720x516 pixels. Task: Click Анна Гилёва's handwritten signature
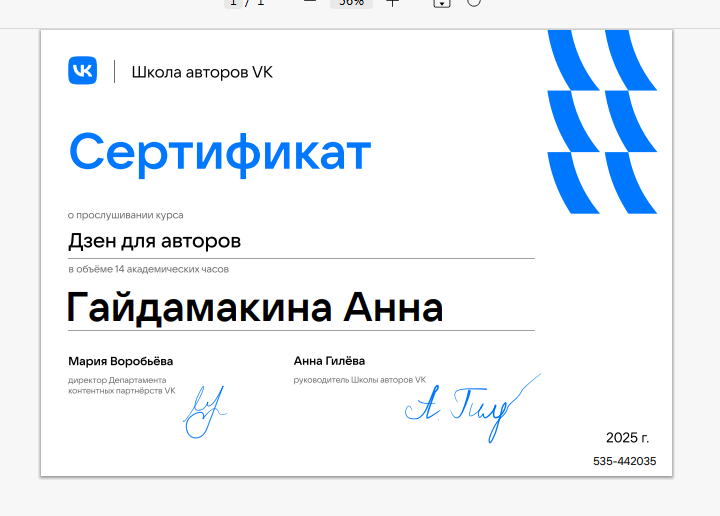coord(472,409)
